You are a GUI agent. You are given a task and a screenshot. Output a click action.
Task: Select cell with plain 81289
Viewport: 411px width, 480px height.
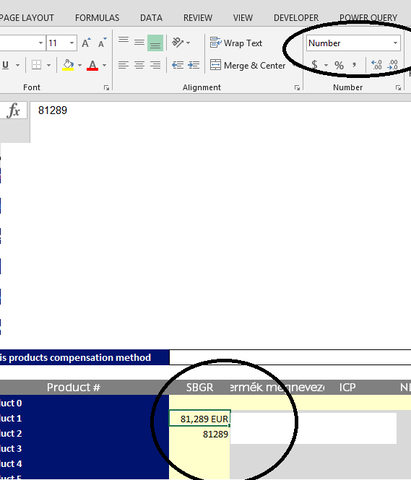coord(200,434)
